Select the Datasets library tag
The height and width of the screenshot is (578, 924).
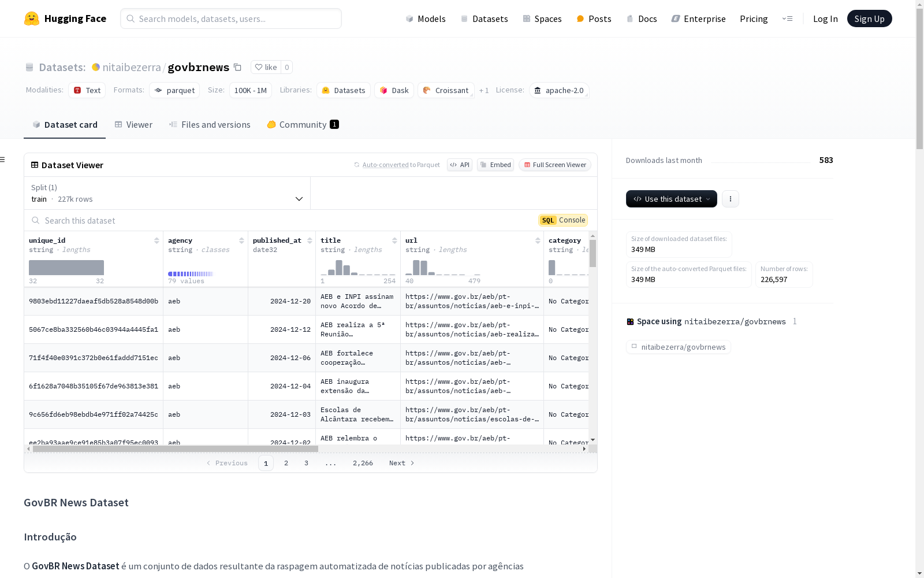click(344, 90)
